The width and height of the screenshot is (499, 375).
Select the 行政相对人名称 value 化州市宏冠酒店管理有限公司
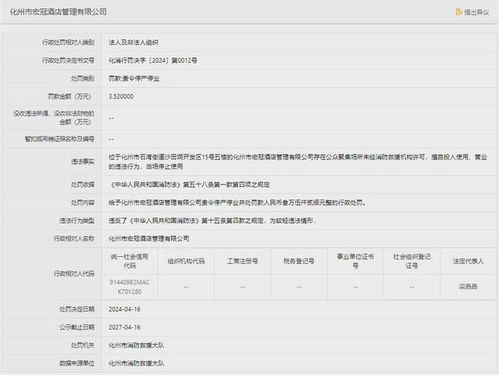coord(149,238)
